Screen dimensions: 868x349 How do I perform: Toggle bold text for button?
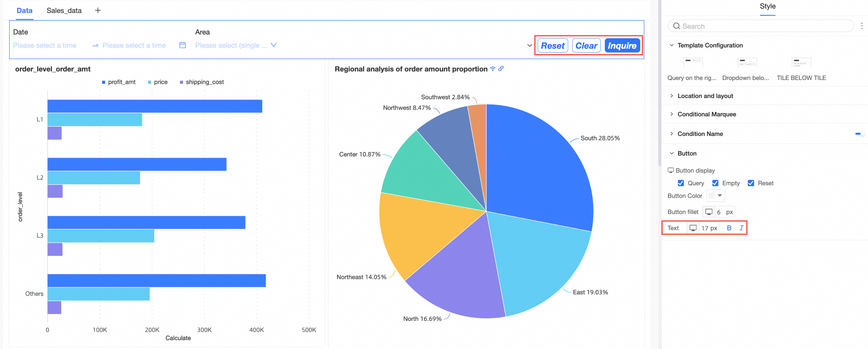(x=729, y=228)
